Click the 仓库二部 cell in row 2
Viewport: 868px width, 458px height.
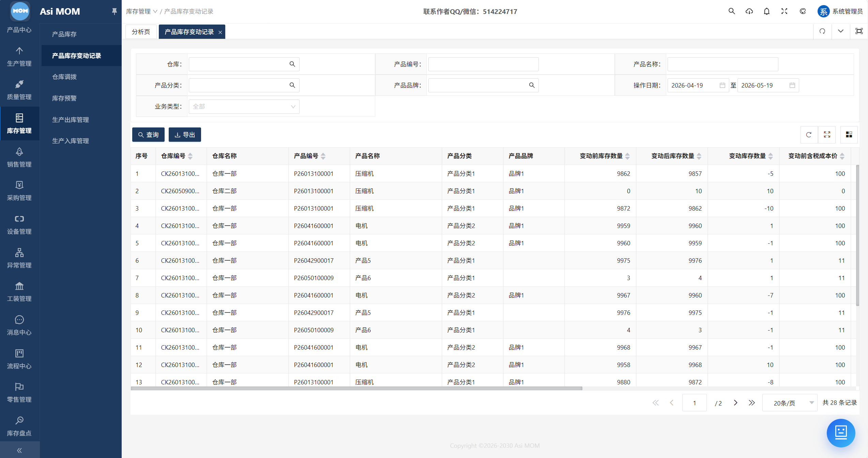(x=225, y=191)
